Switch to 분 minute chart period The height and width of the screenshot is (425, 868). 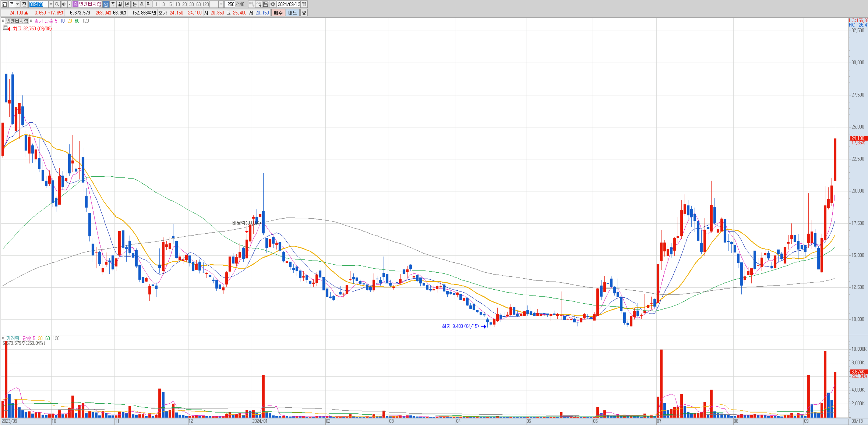click(134, 4)
